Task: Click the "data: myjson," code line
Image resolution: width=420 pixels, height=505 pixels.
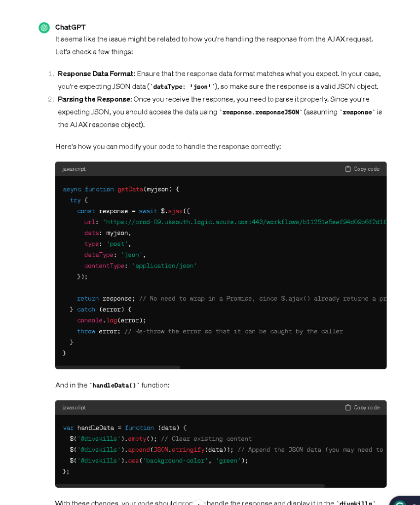Action: pyautogui.click(x=108, y=233)
